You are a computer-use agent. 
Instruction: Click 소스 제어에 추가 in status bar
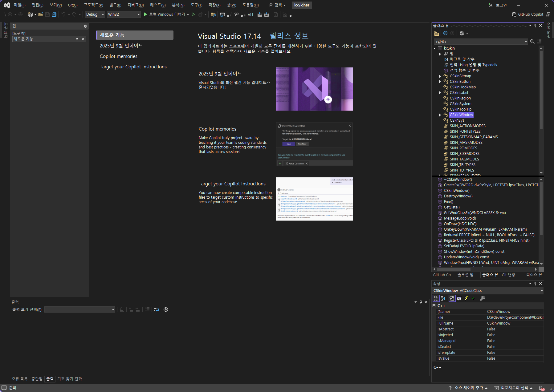tap(468, 388)
